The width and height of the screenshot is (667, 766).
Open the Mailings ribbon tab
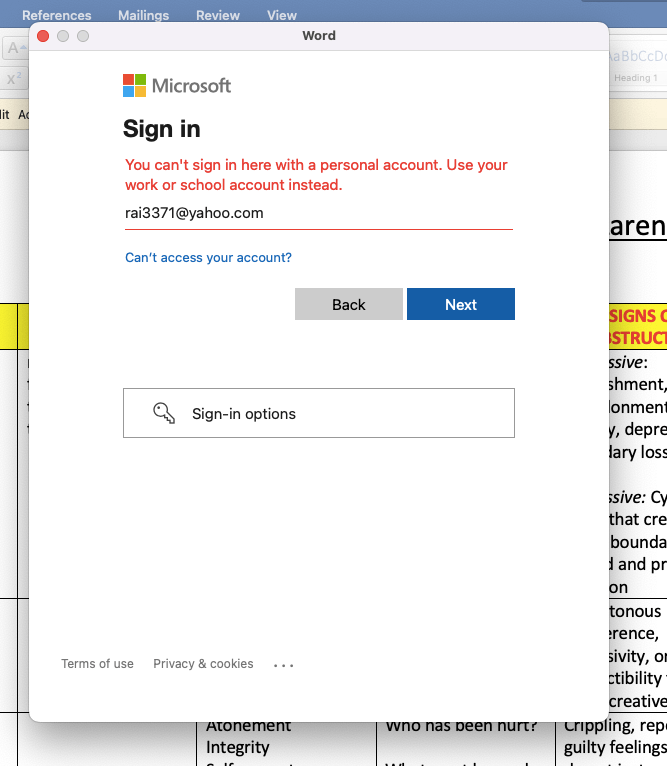tap(143, 15)
